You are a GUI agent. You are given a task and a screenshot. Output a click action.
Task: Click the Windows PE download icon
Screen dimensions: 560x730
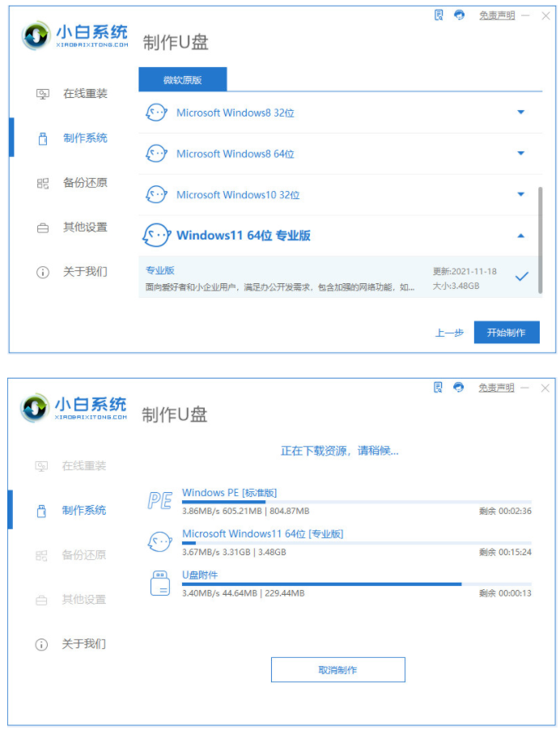pyautogui.click(x=159, y=501)
